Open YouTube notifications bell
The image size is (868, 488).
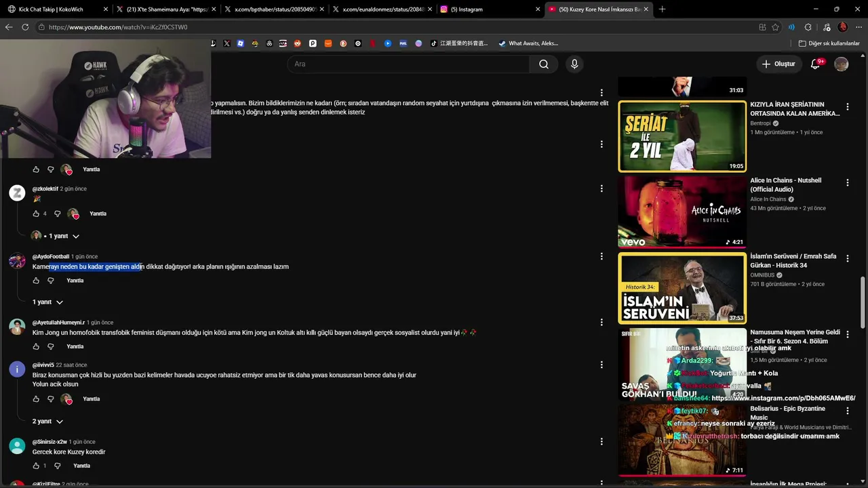pos(815,64)
